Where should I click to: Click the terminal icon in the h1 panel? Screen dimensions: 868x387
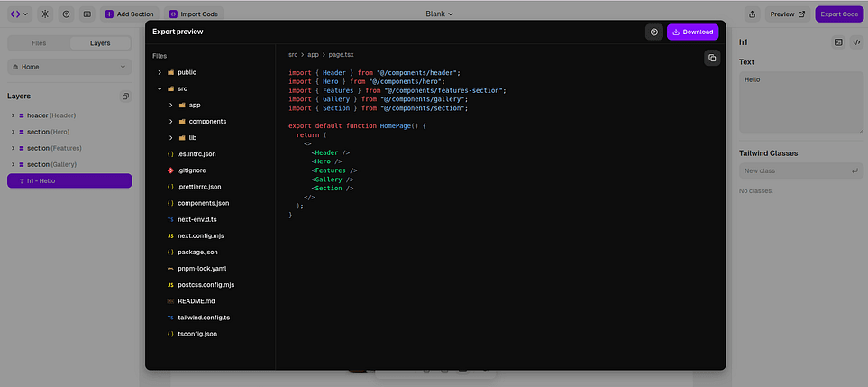point(837,42)
